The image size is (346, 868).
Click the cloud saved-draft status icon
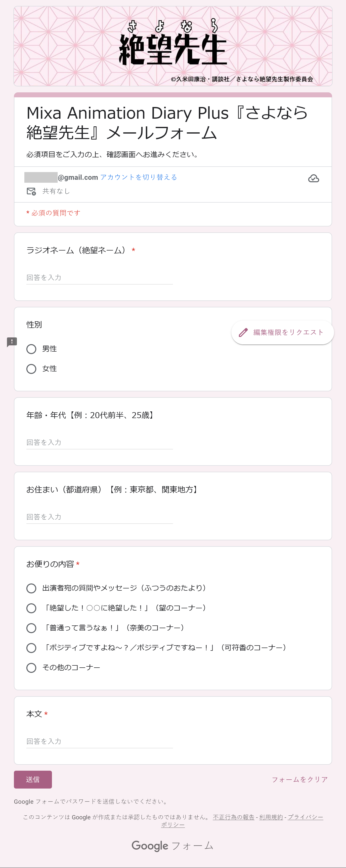(313, 178)
